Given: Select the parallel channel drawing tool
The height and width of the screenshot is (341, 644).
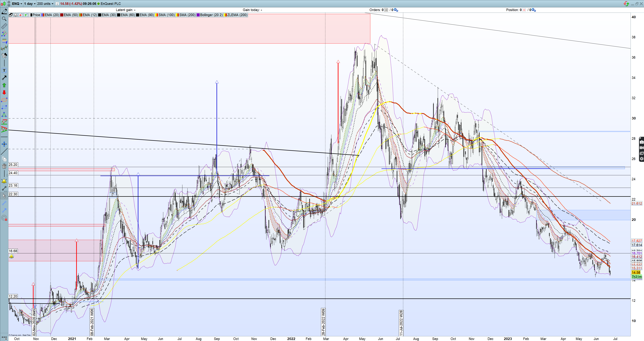Looking at the screenshot, I should click(4, 34).
